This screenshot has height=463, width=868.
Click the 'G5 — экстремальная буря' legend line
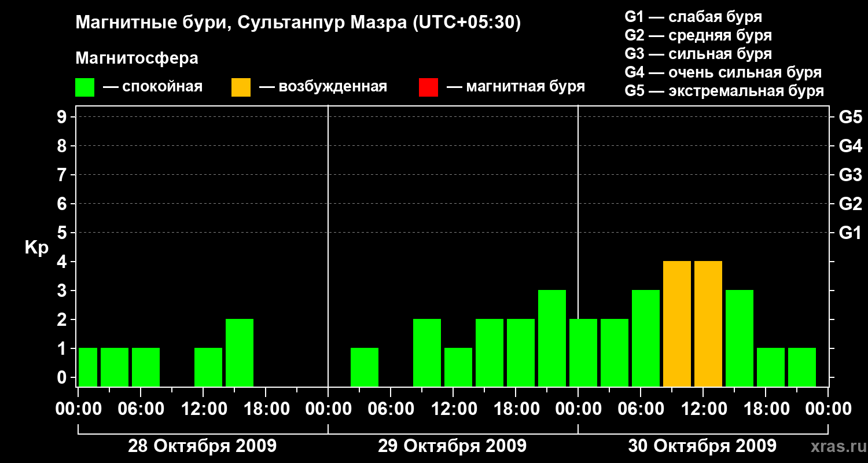(x=724, y=91)
